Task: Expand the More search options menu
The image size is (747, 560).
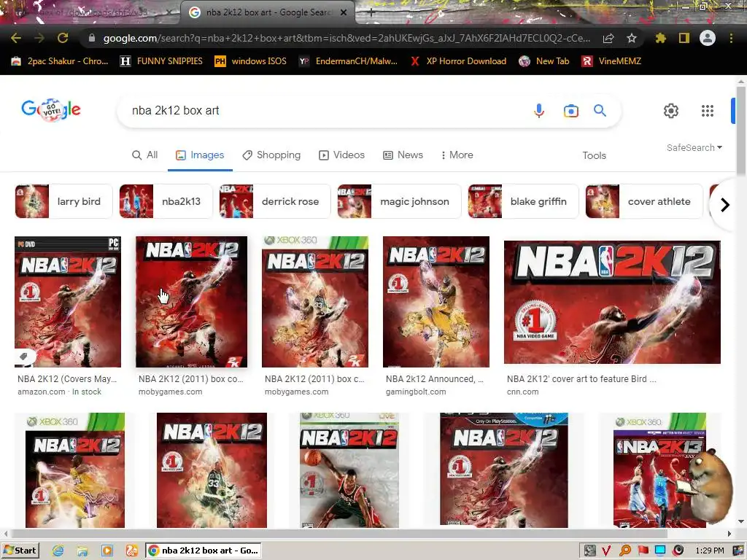Action: click(457, 155)
